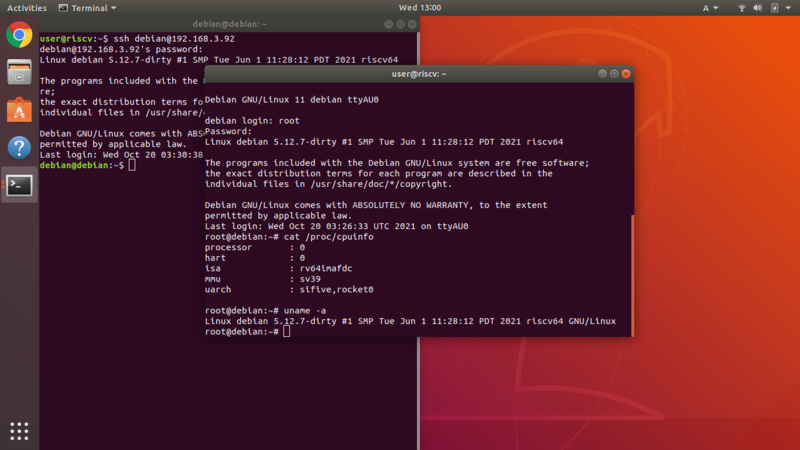Open the Activities overview
The width and height of the screenshot is (800, 450).
pyautogui.click(x=27, y=8)
